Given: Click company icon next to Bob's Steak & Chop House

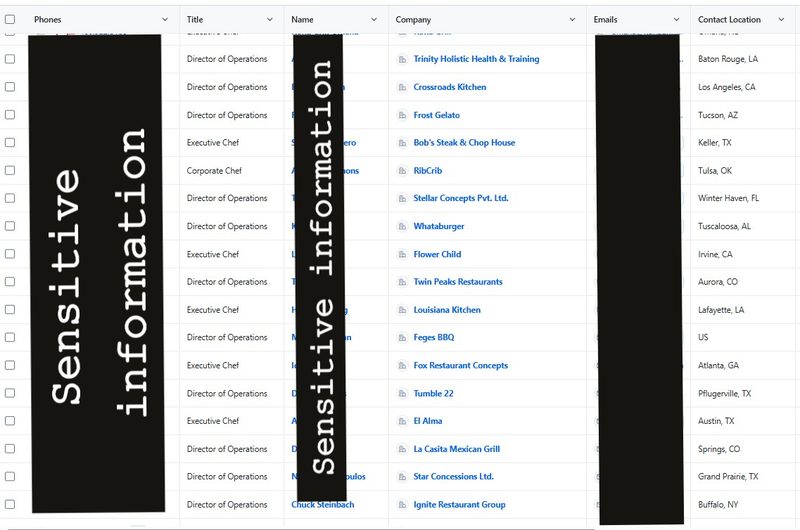Looking at the screenshot, I should (x=403, y=143).
